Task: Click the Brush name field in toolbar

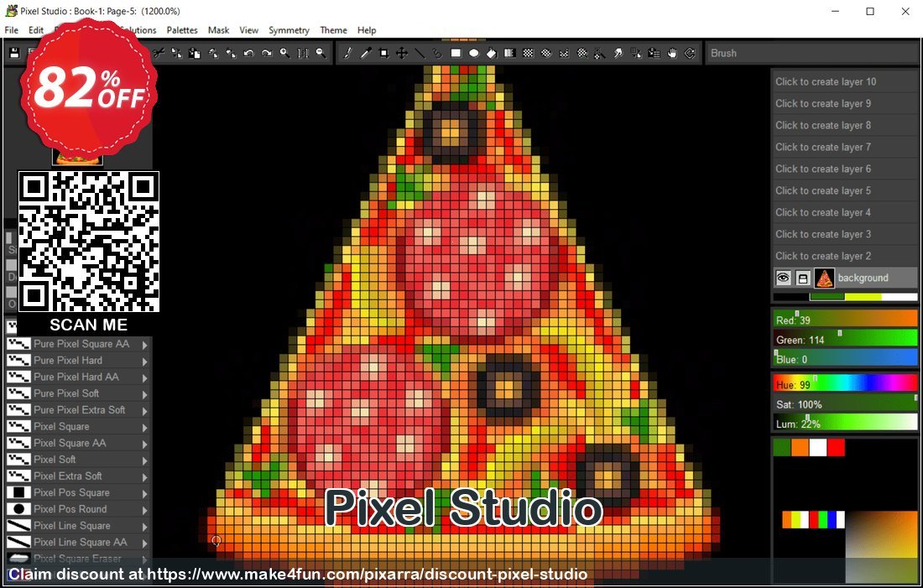Action: click(x=812, y=53)
